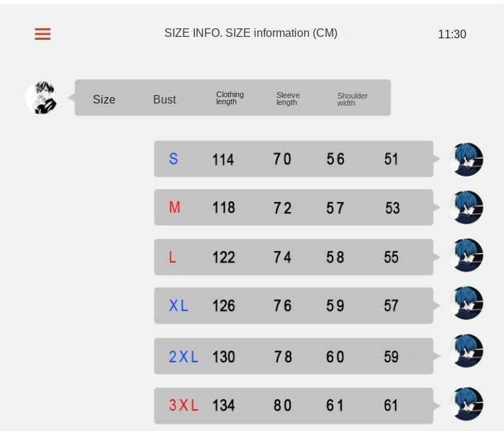
Task: Select the red M size label
Action: click(174, 207)
